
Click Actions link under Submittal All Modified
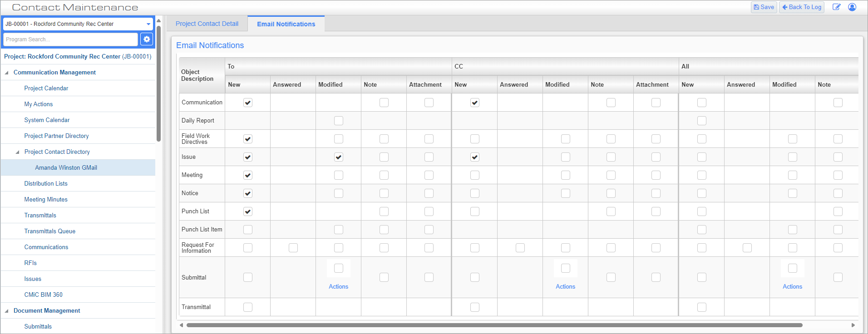(793, 287)
